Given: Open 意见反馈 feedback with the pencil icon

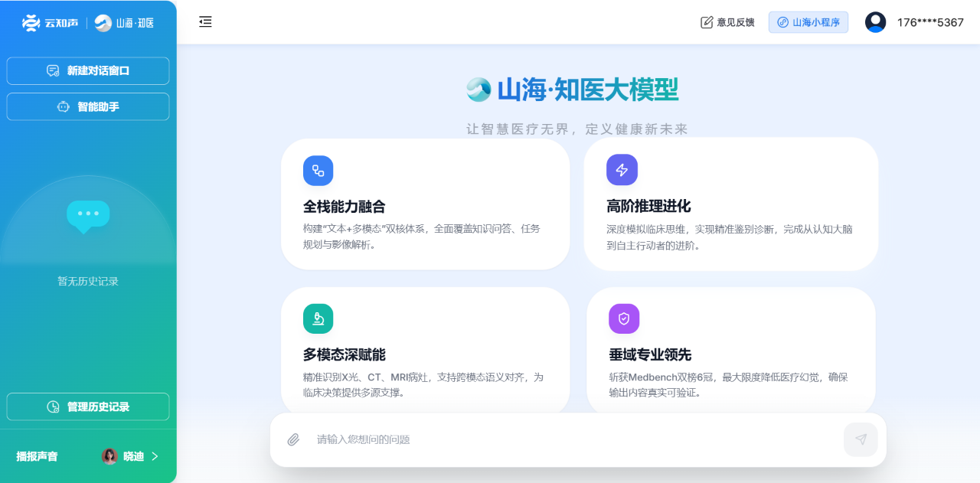Looking at the screenshot, I should click(727, 22).
